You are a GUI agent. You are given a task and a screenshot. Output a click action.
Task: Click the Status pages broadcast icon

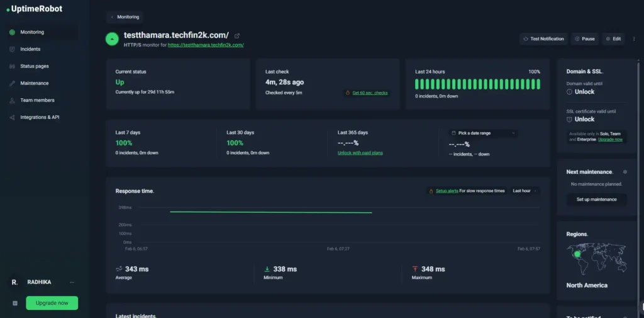coord(13,66)
